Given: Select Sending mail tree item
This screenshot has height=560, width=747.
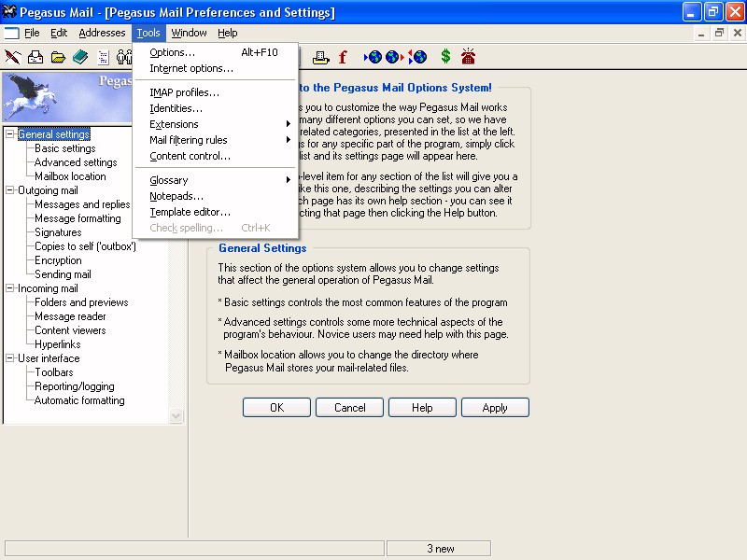Looking at the screenshot, I should click(63, 274).
